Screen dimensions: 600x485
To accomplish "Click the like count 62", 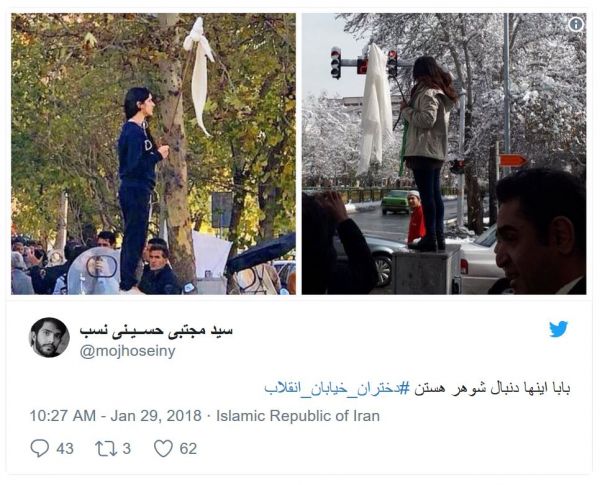I will [x=188, y=449].
